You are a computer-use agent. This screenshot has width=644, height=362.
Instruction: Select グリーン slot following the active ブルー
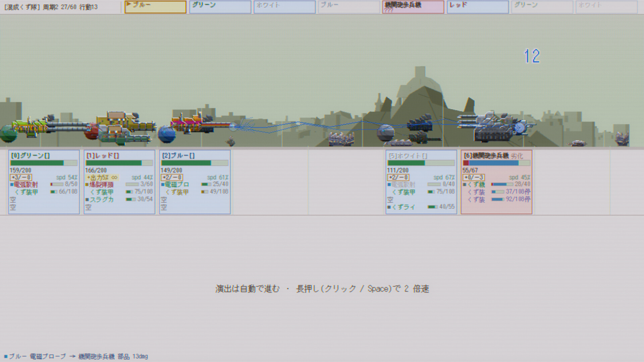click(220, 7)
